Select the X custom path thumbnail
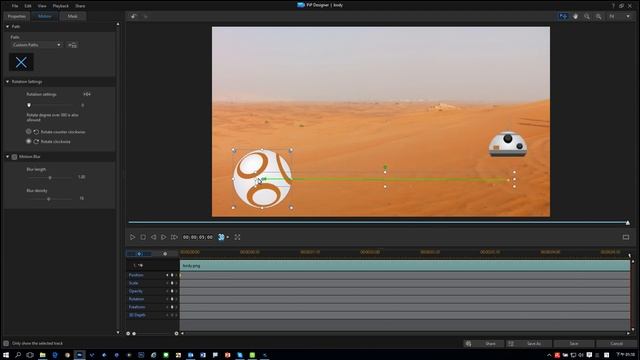This screenshot has width=640, height=360. (21, 62)
